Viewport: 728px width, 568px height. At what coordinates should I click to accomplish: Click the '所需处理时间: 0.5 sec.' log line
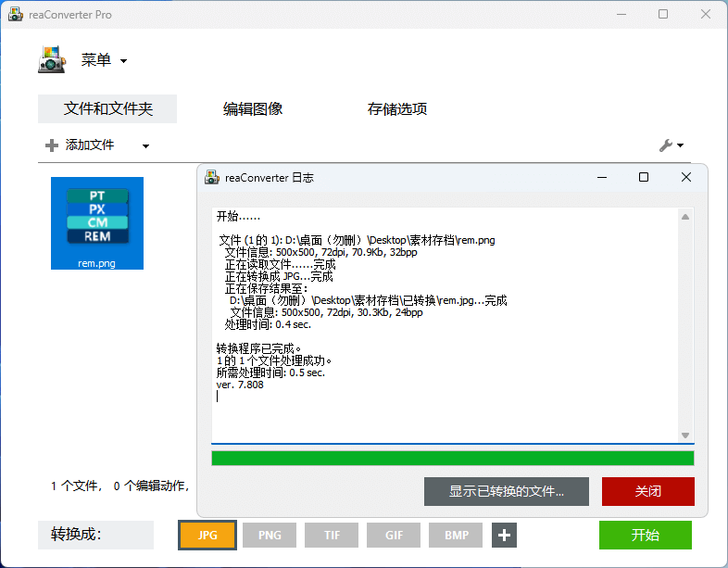click(x=270, y=372)
